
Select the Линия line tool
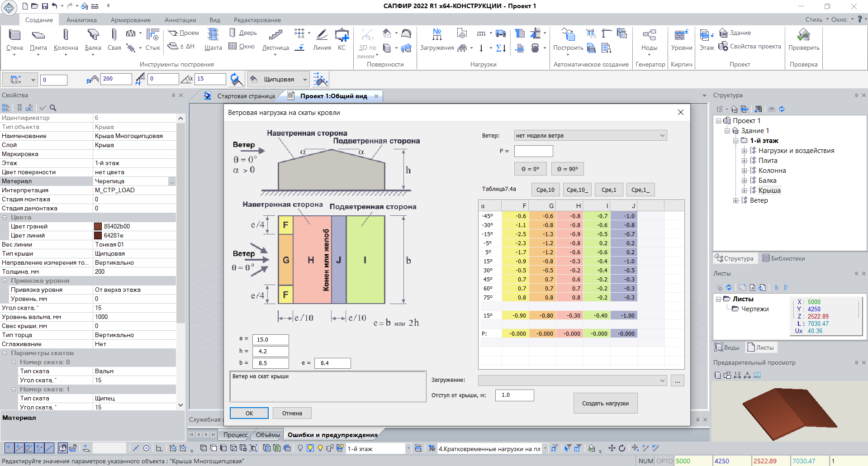tap(322, 36)
